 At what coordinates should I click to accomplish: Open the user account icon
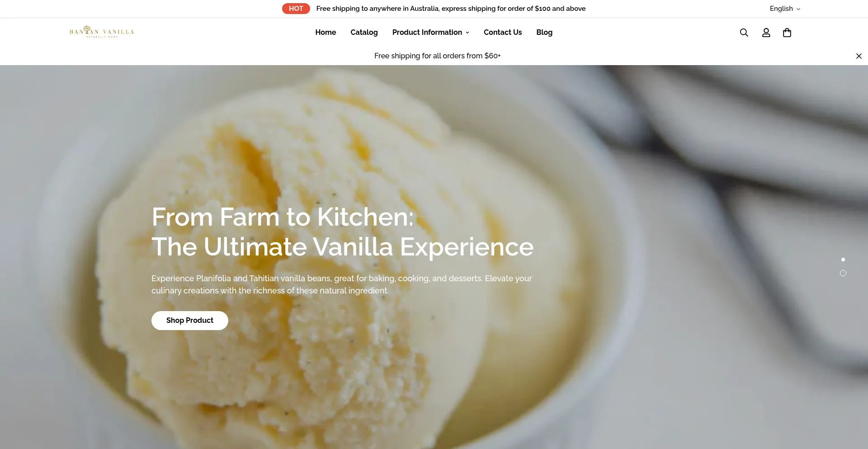(766, 33)
